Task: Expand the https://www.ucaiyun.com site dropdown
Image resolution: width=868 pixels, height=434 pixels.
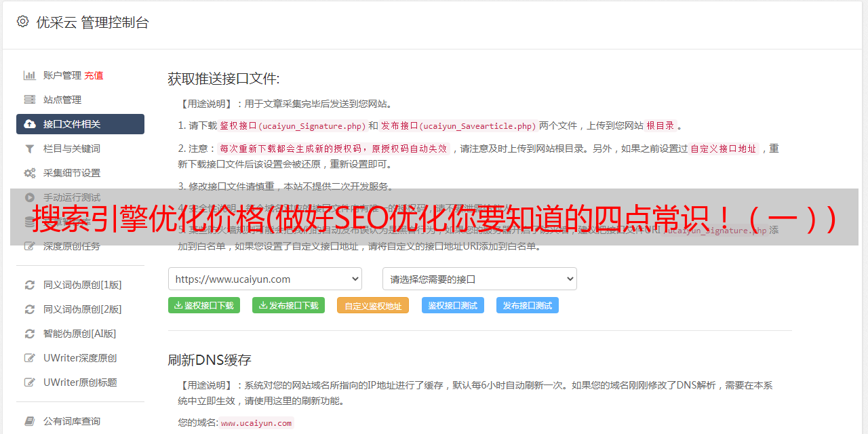Action: 265,279
